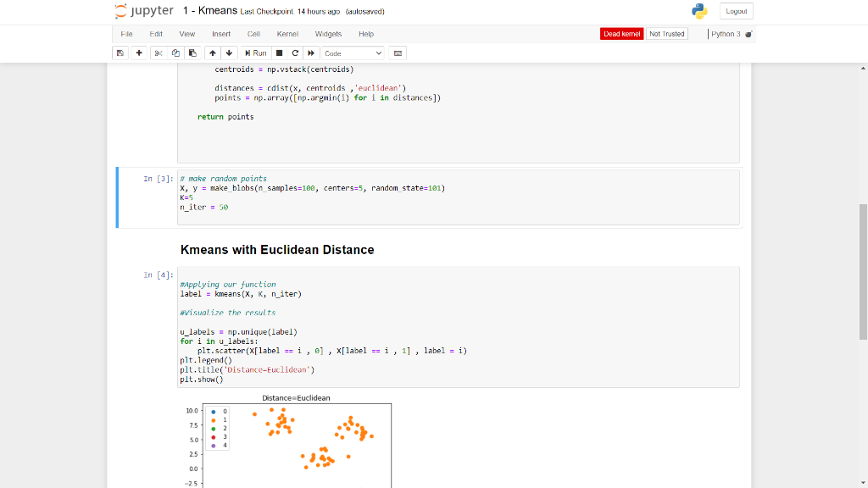The image size is (868, 488).
Task: Select the orange legend swatch for label 1
Action: coord(214,420)
